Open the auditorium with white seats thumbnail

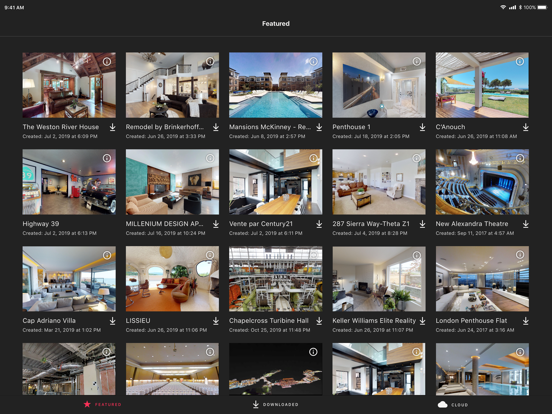coord(172,369)
